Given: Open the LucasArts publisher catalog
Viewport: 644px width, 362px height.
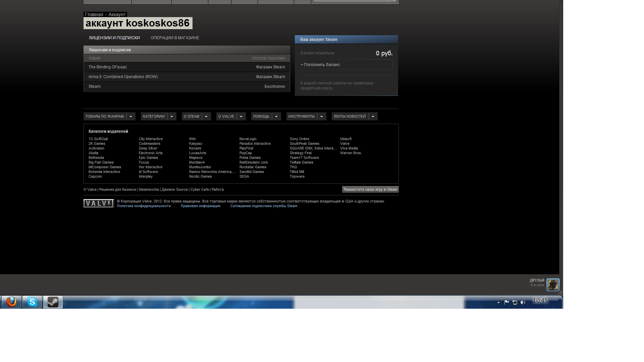Looking at the screenshot, I should point(198,153).
